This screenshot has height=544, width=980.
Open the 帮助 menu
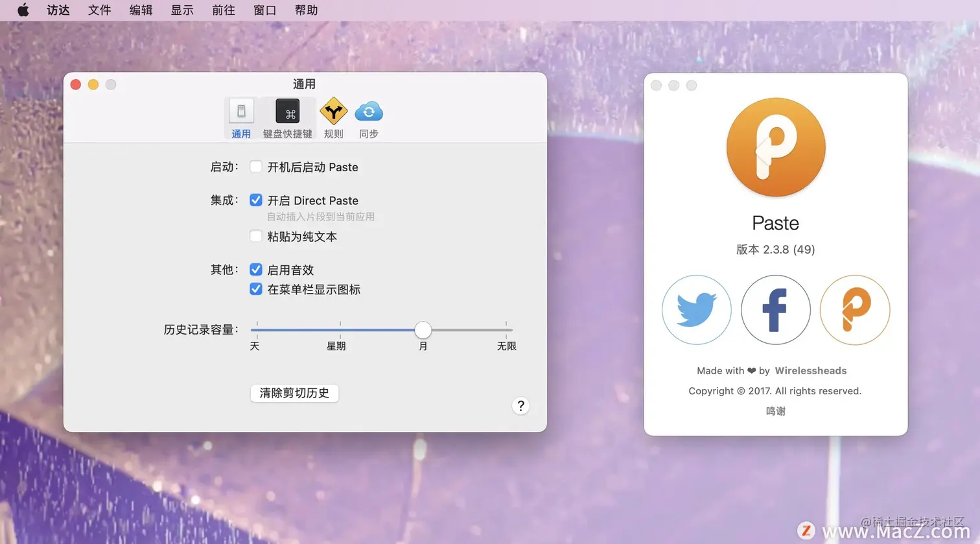point(306,10)
